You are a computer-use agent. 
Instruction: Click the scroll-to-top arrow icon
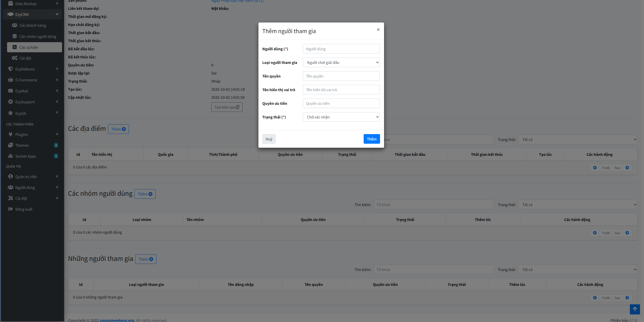635,309
